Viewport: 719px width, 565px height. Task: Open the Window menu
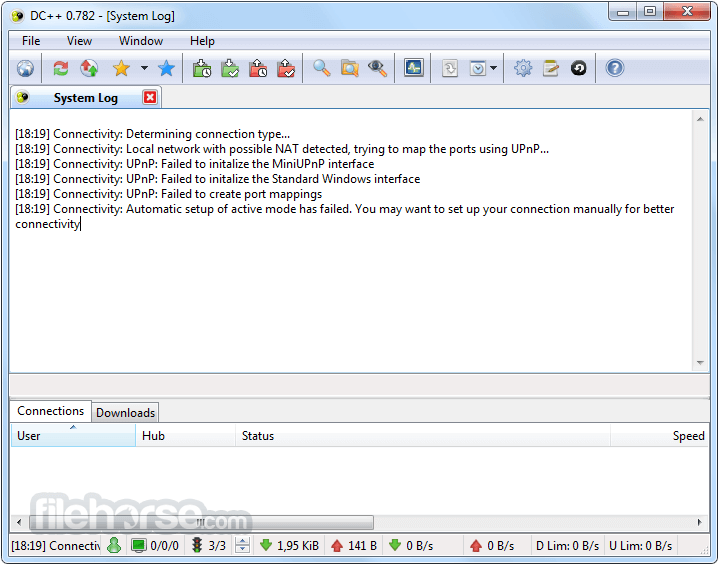pyautogui.click(x=141, y=41)
